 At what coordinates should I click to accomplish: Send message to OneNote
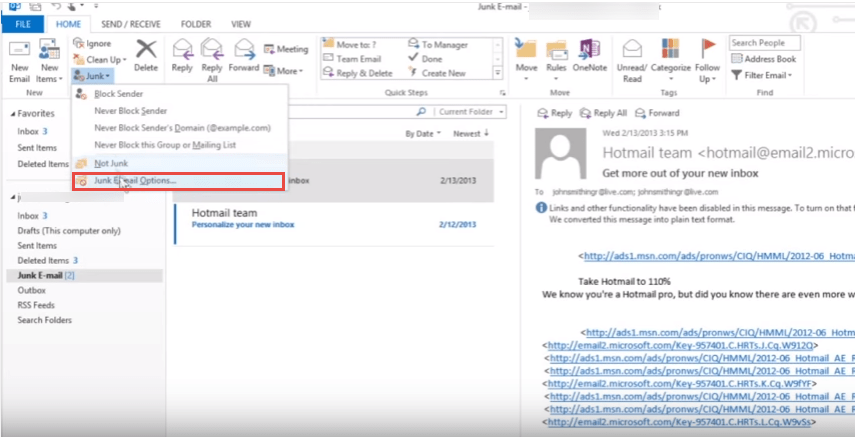coord(589,56)
